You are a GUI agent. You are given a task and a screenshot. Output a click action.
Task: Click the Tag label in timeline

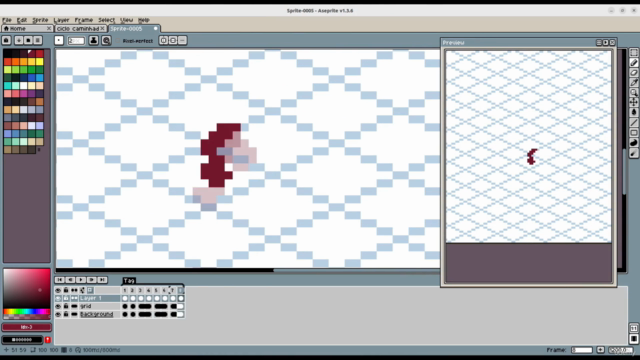129,280
